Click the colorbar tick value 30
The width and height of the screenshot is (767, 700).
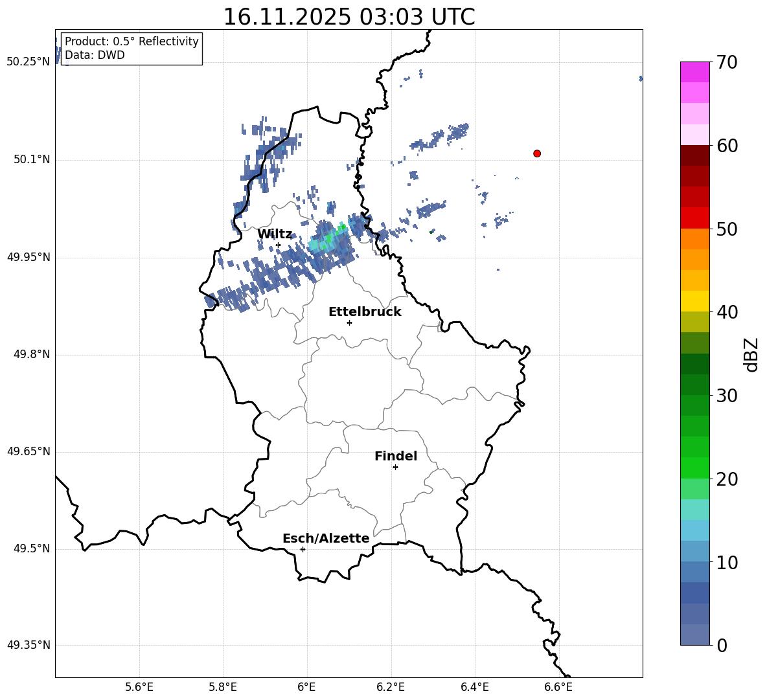[727, 396]
